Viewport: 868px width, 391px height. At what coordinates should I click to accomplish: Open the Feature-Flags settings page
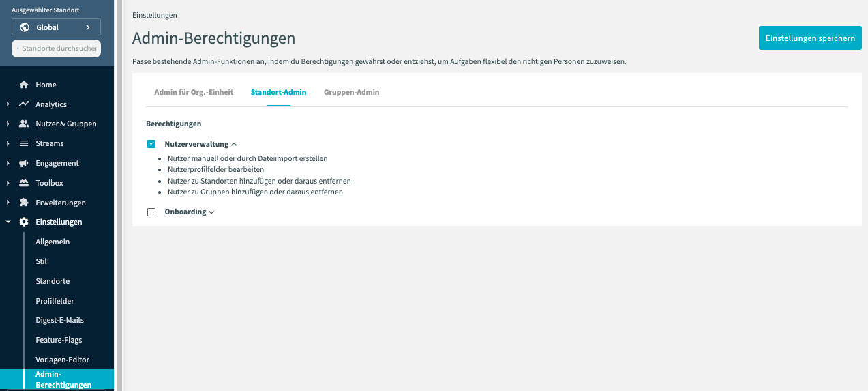tap(59, 340)
